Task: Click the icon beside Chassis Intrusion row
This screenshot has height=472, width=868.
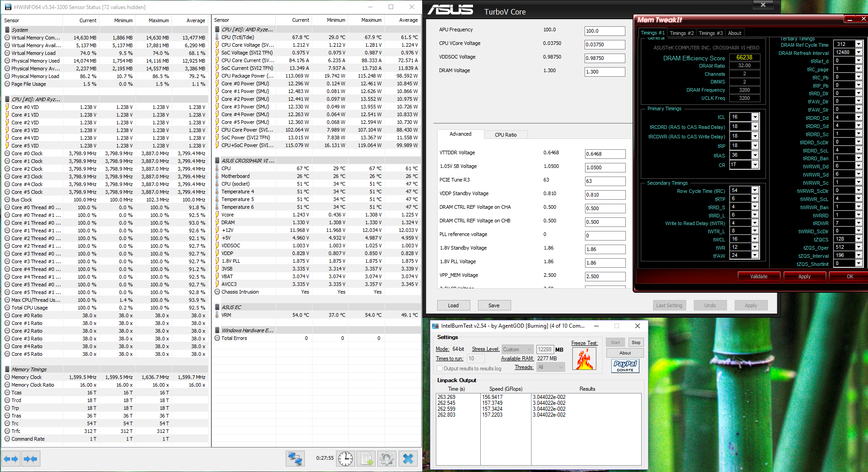Action: pyautogui.click(x=218, y=292)
